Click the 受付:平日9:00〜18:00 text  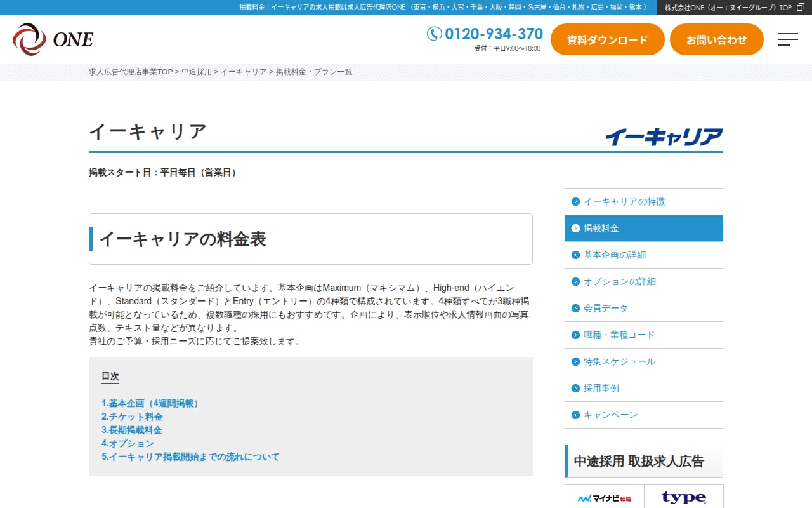507,48
